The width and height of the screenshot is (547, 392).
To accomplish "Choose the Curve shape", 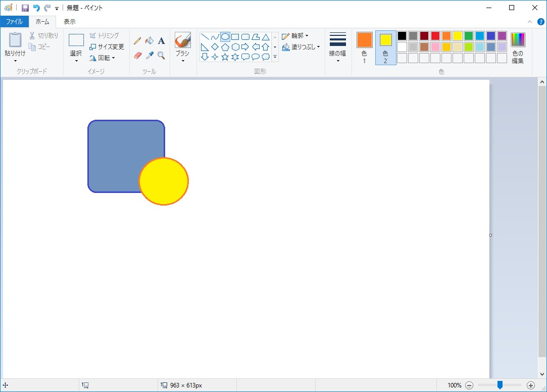I will coord(215,36).
